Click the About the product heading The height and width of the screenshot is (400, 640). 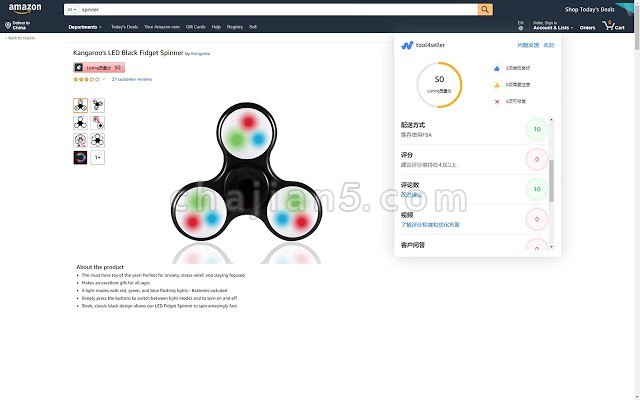click(x=100, y=267)
